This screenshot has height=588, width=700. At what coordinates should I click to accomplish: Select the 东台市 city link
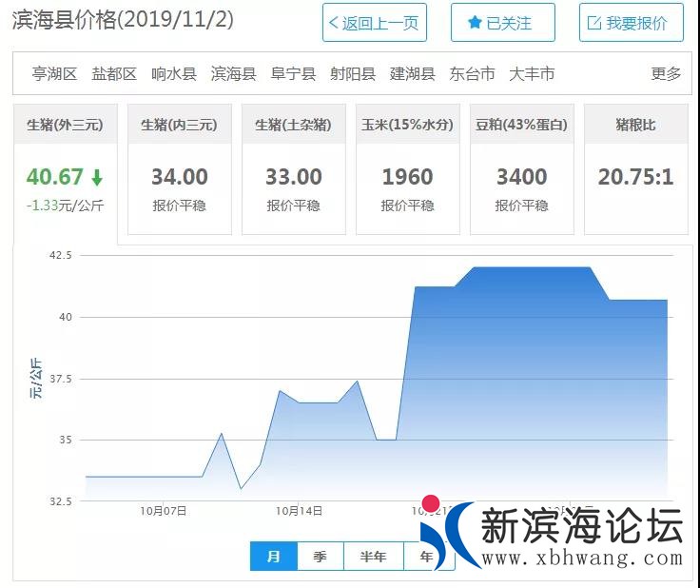pos(473,73)
